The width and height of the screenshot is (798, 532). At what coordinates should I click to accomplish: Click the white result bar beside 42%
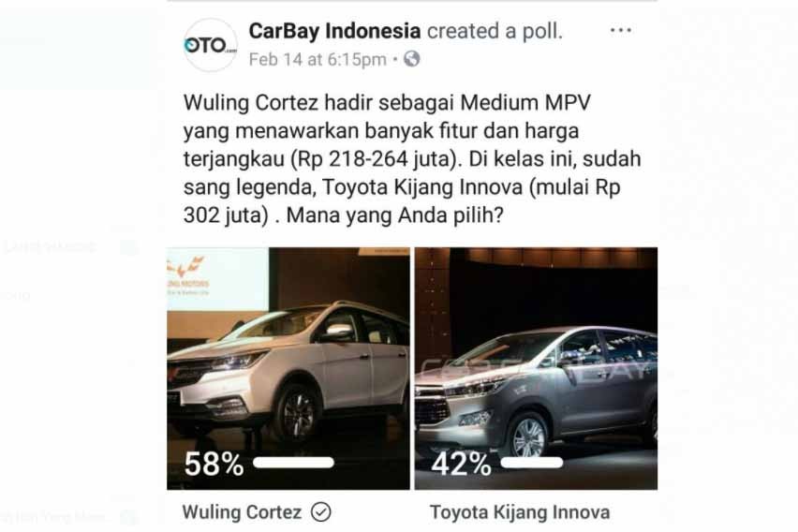pos(532,463)
